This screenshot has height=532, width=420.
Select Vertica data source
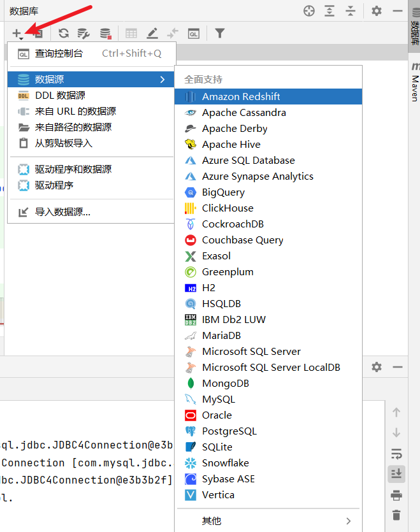(x=268, y=495)
